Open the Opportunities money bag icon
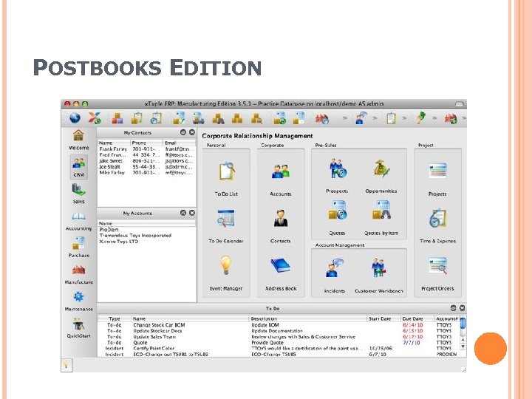The image size is (532, 399). click(x=381, y=168)
